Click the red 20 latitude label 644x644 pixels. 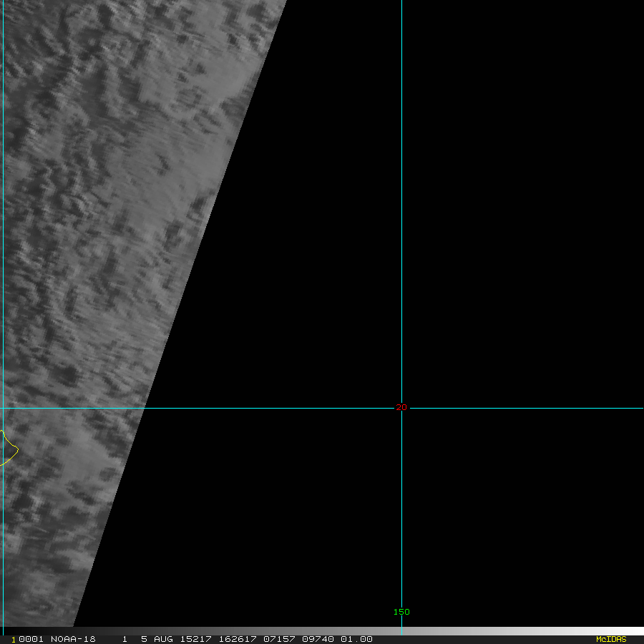(401, 408)
